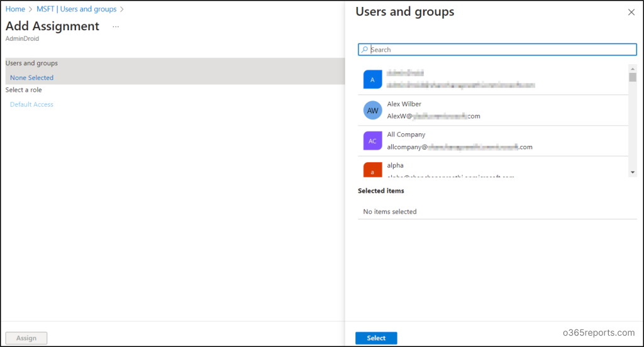This screenshot has width=644, height=347.
Task: Select the Alex Wilber user name
Action: (404, 104)
